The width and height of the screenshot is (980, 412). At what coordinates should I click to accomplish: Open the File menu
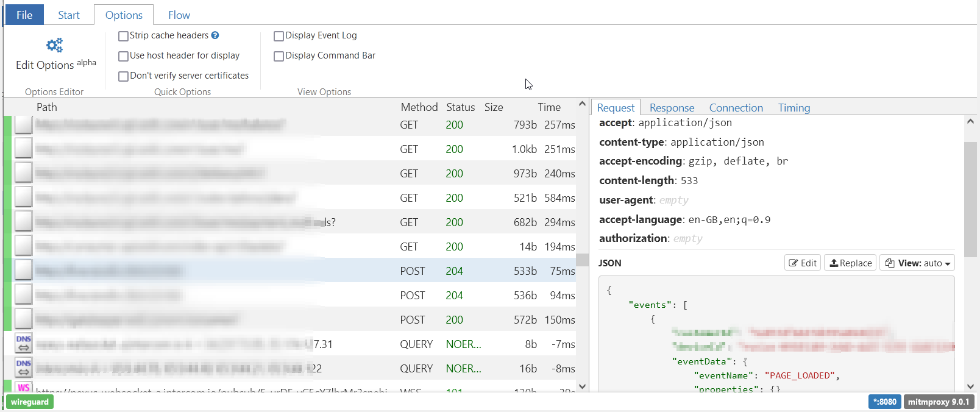click(24, 15)
